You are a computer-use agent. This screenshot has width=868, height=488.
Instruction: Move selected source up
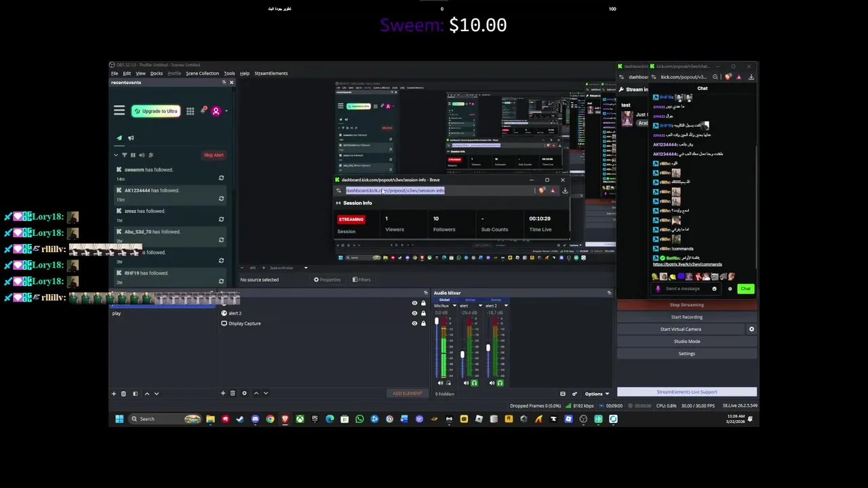click(256, 393)
